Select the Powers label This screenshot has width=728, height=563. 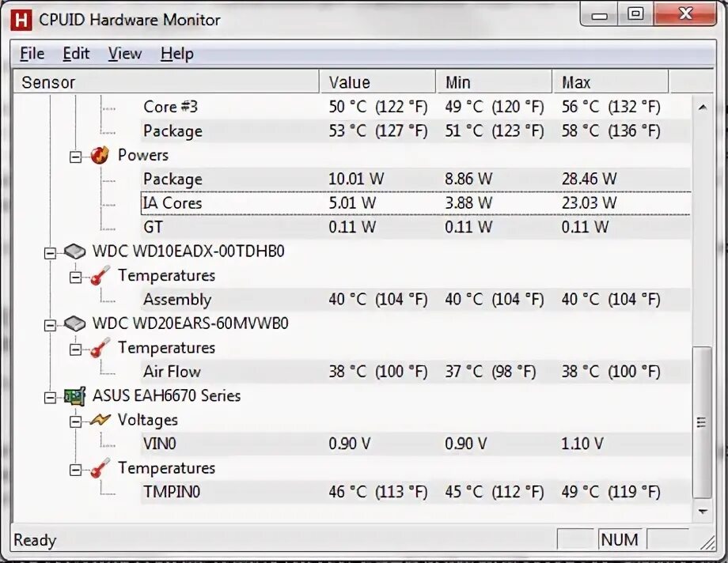(x=143, y=155)
